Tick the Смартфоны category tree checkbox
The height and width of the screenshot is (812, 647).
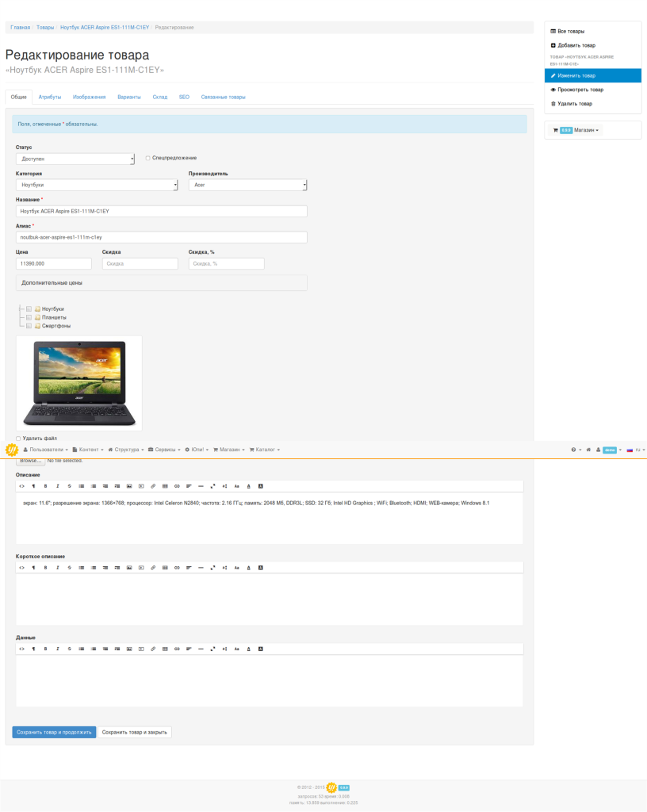29,326
